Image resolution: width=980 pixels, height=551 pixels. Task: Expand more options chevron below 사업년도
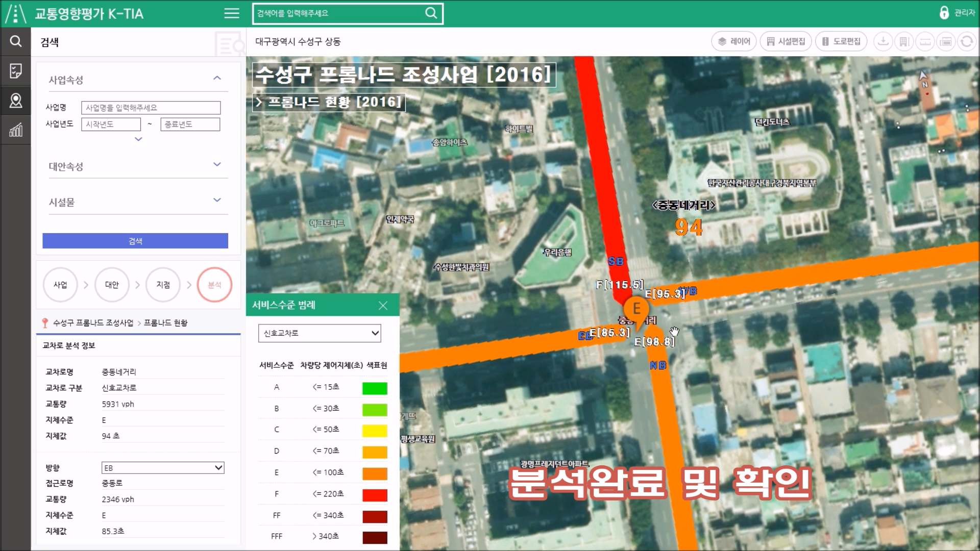(x=138, y=139)
